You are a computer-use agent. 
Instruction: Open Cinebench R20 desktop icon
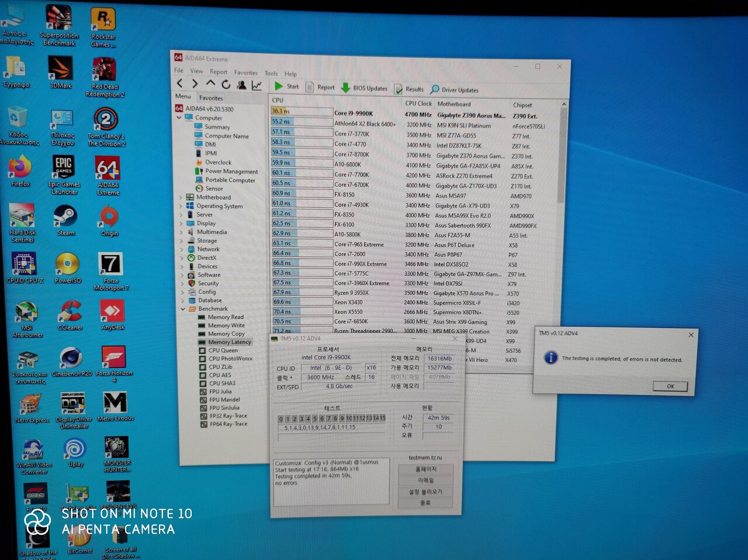click(71, 361)
